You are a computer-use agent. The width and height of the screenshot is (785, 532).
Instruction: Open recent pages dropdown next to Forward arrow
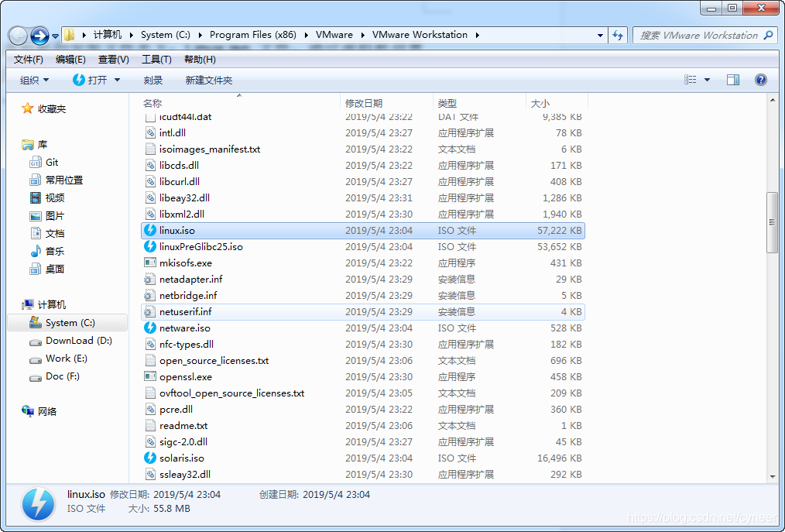55,36
